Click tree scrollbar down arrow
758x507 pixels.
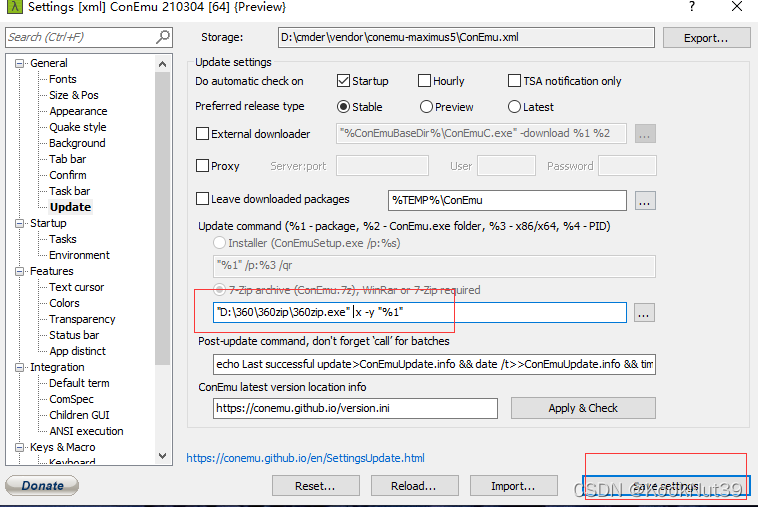tap(162, 456)
